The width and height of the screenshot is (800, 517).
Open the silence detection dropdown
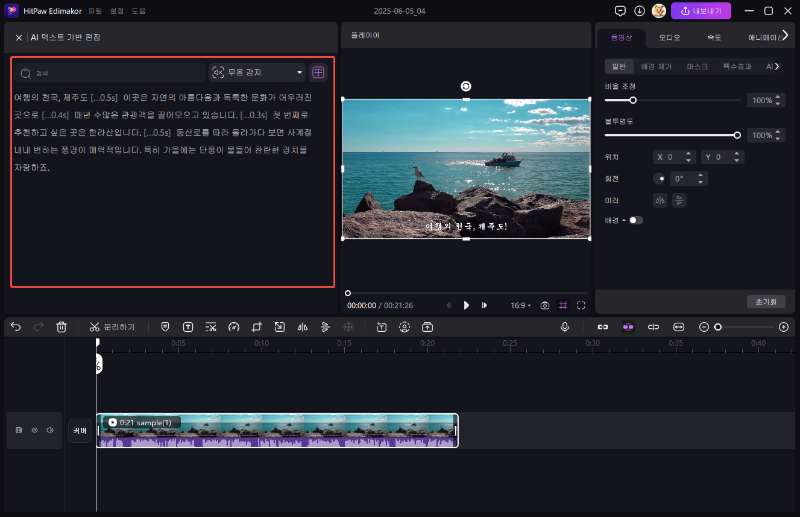257,73
